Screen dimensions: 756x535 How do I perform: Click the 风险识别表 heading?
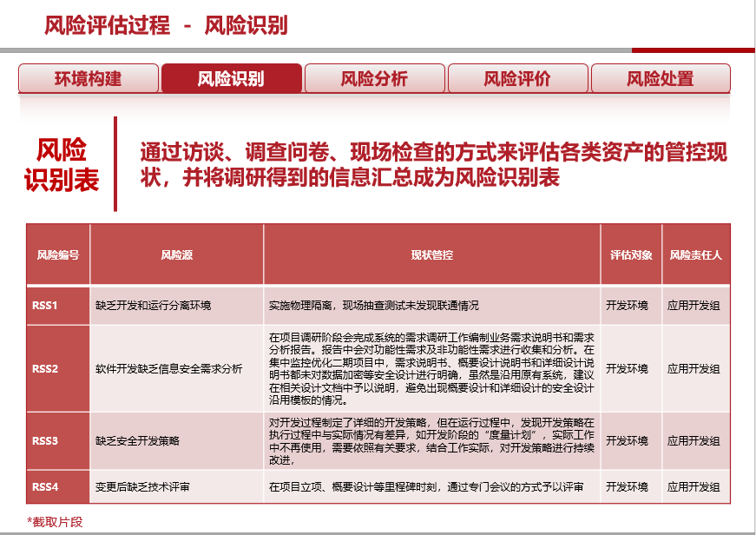pos(62,164)
